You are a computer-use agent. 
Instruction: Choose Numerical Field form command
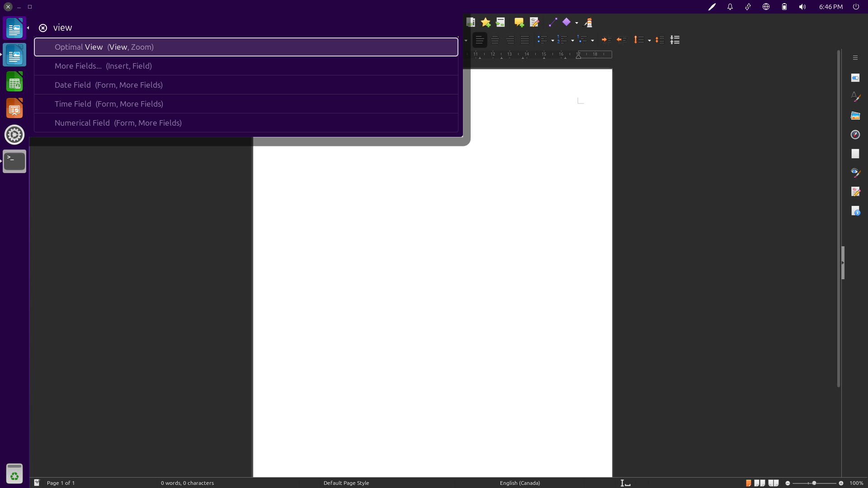(x=246, y=123)
